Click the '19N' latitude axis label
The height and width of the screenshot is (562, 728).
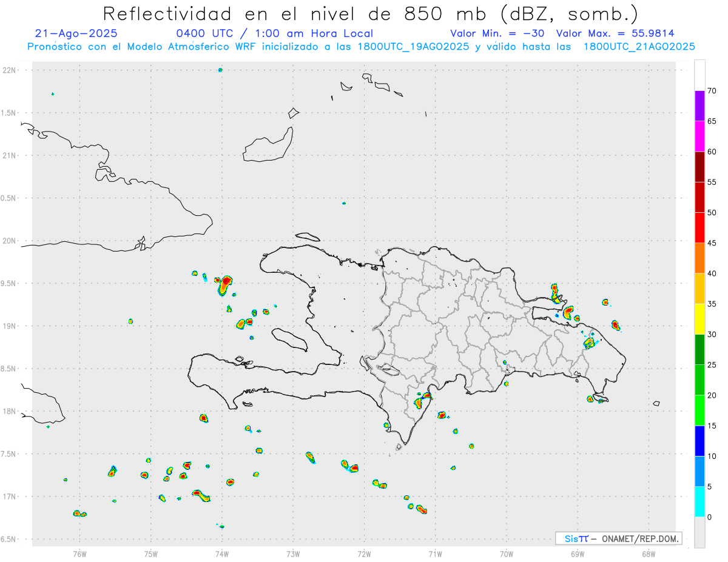(x=10, y=326)
